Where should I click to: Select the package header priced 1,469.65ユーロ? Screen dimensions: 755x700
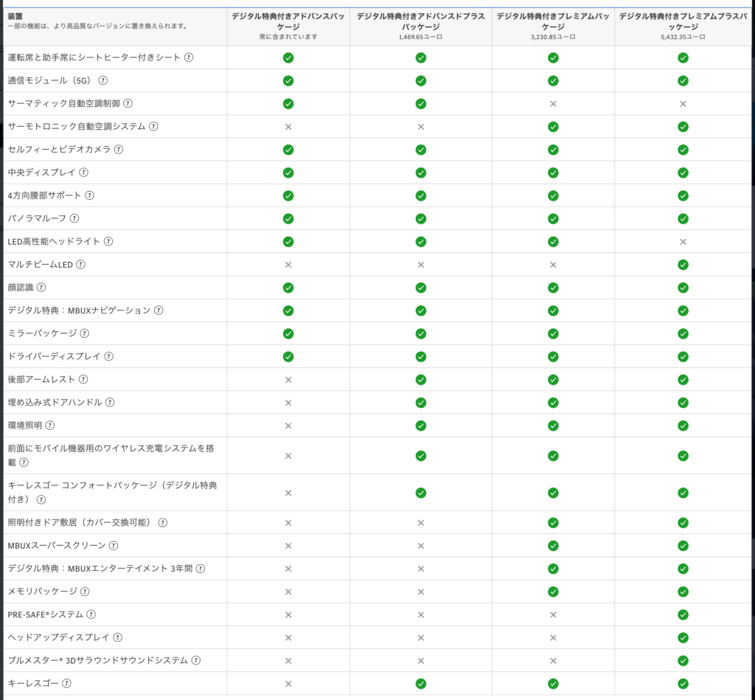click(420, 26)
